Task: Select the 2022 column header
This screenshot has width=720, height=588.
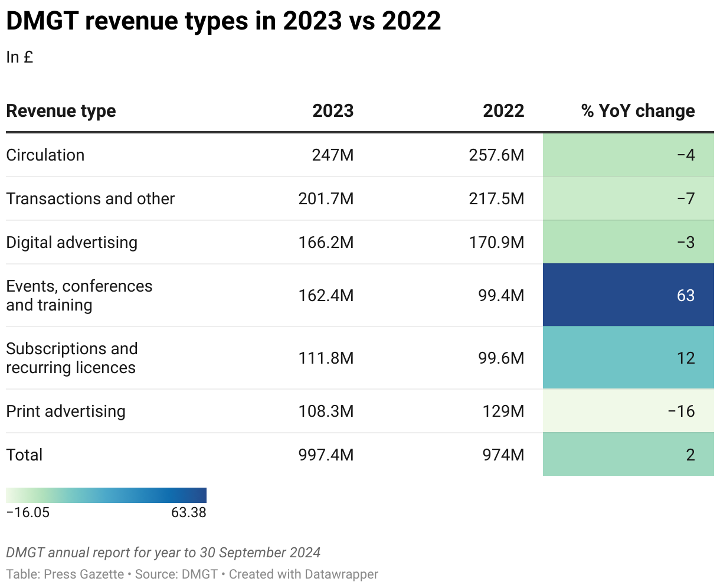Action: tap(503, 111)
